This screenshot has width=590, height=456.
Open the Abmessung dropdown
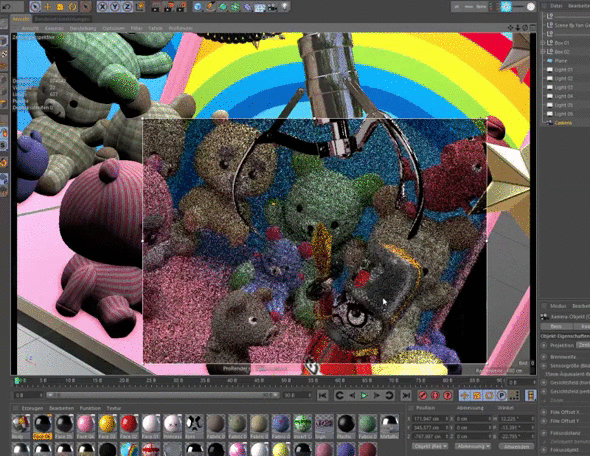pos(472,446)
